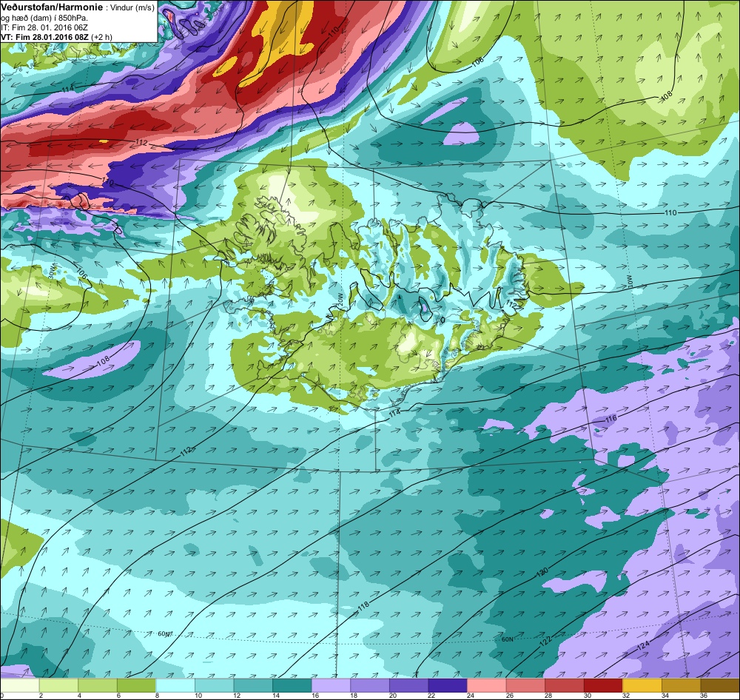Click the legend swatch between 10 and 12

pos(215,685)
